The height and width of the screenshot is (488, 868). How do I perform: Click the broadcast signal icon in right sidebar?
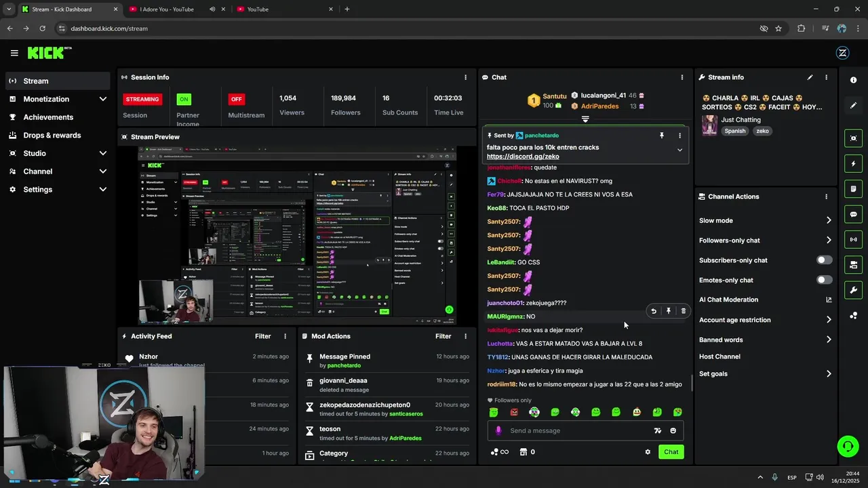(x=853, y=239)
